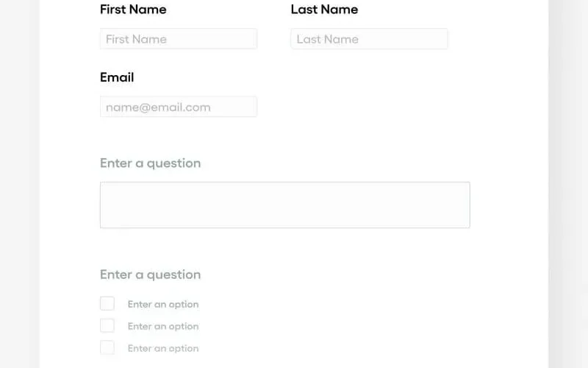588x368 pixels.
Task: Edit the first "Enter an option" text
Action: [163, 305]
